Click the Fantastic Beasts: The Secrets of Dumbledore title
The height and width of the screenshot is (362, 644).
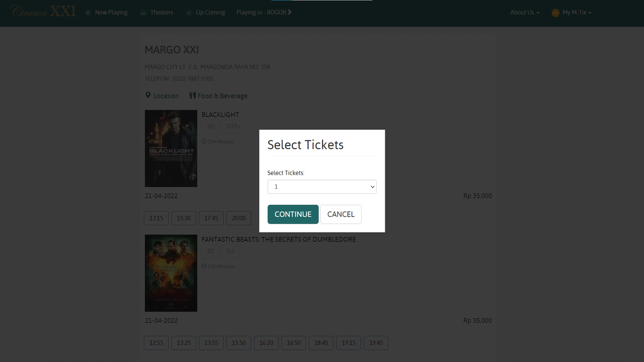(279, 239)
